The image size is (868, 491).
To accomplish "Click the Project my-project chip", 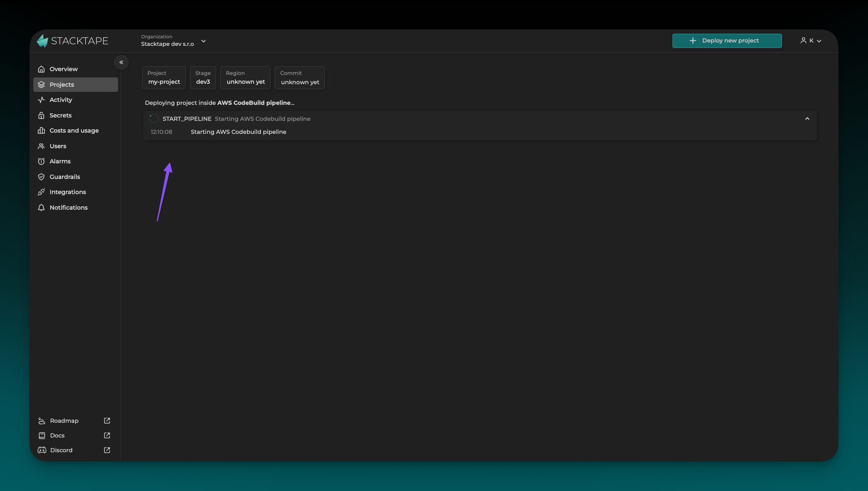I will click(x=164, y=77).
